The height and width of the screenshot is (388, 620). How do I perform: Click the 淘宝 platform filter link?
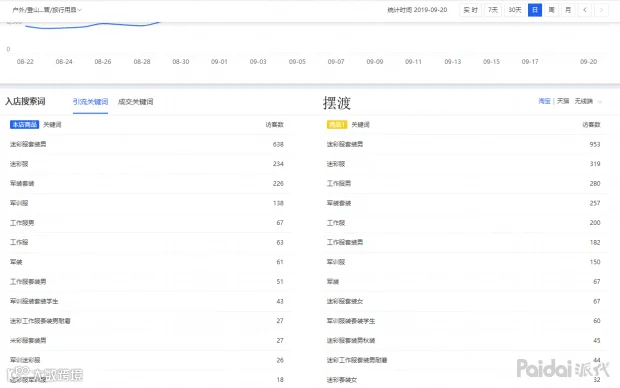pyautogui.click(x=544, y=101)
